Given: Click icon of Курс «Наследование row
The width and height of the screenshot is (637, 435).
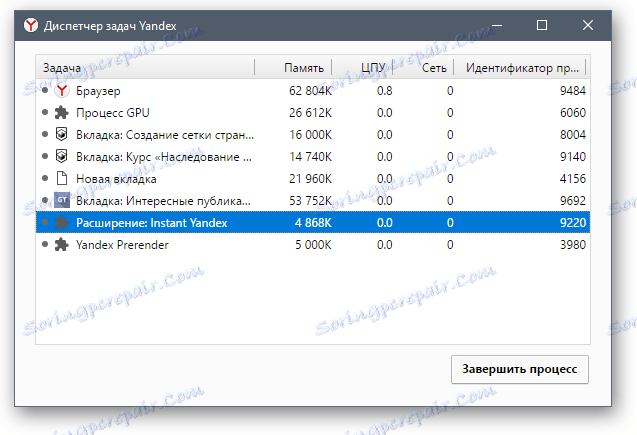Looking at the screenshot, I should point(61,156).
